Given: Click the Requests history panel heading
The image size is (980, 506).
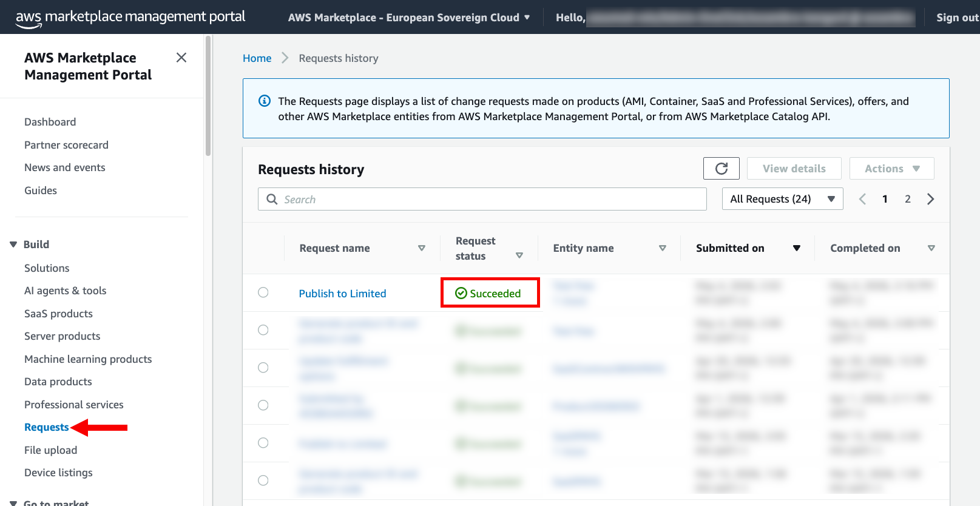Looking at the screenshot, I should coord(311,169).
